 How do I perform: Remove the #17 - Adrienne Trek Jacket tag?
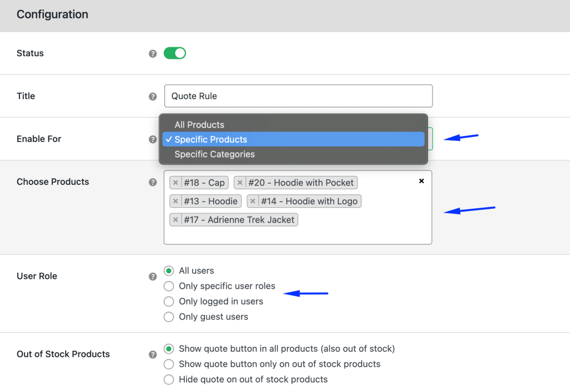pyautogui.click(x=176, y=219)
